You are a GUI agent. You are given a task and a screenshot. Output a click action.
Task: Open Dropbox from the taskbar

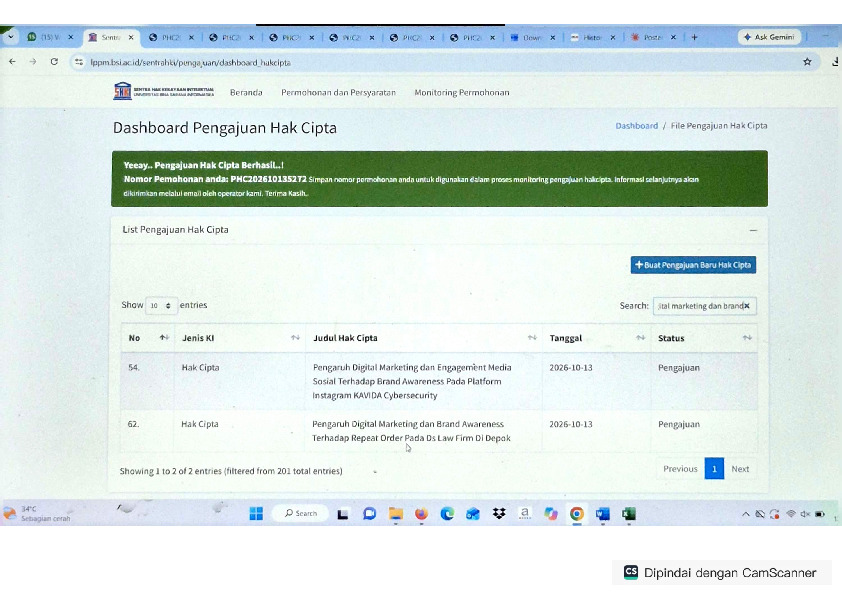pos(499,514)
